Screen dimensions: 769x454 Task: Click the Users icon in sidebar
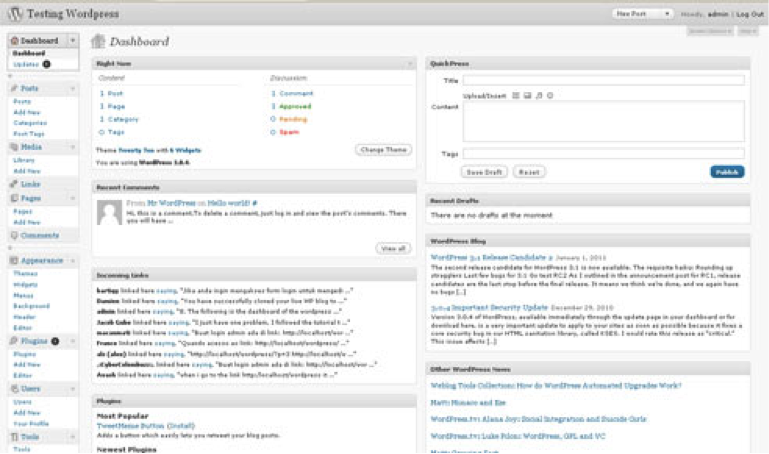[14, 388]
